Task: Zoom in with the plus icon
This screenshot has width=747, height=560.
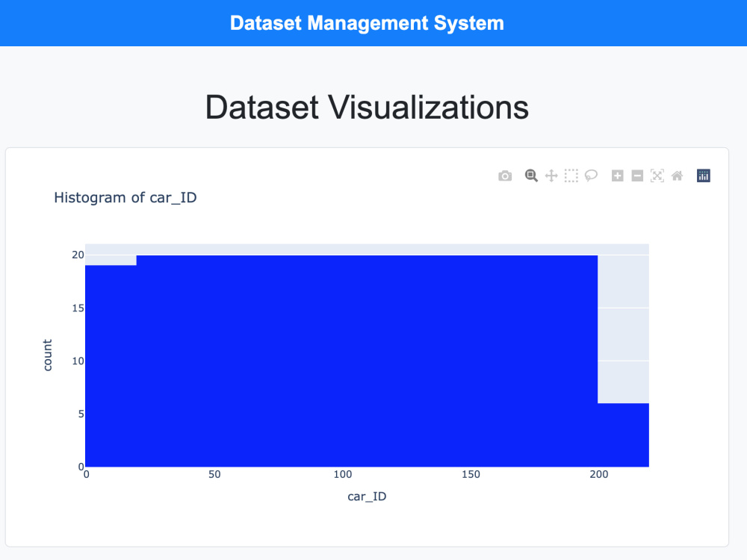Action: 618,175
